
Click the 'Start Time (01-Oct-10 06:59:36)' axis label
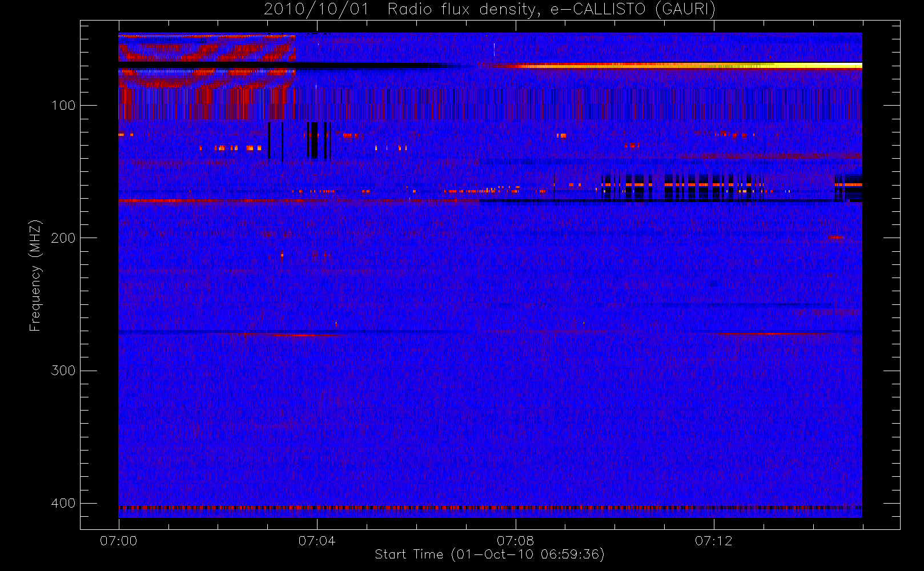(489, 554)
